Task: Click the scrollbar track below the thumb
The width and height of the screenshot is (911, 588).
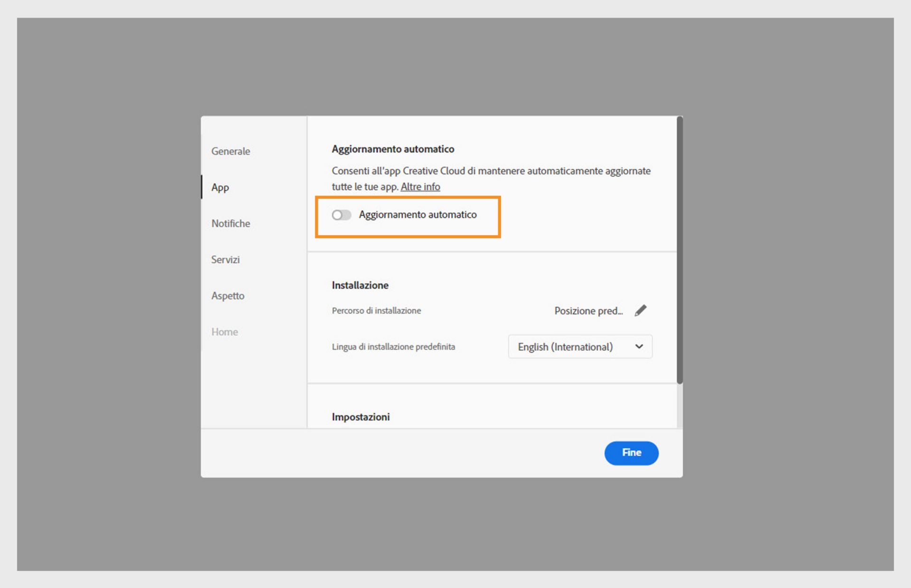Action: click(679, 405)
